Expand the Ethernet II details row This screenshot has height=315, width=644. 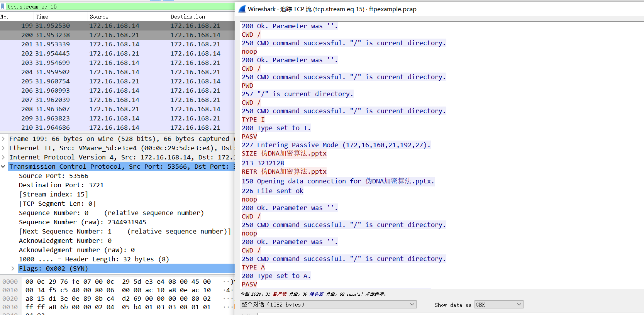[3, 148]
